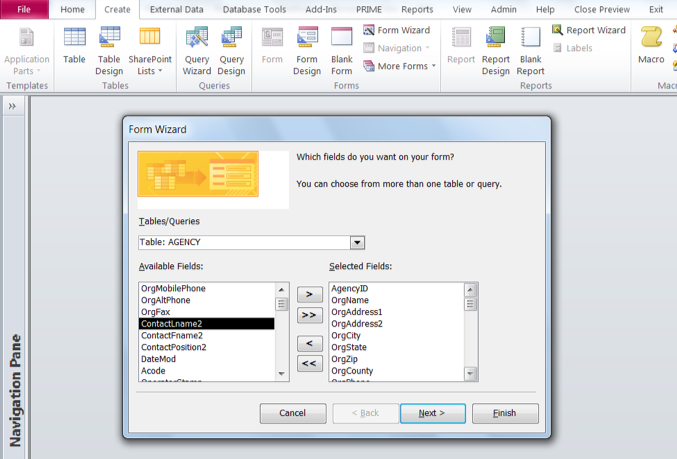This screenshot has height=459, width=677.
Task: Open the Database Tools tab
Action: (254, 9)
